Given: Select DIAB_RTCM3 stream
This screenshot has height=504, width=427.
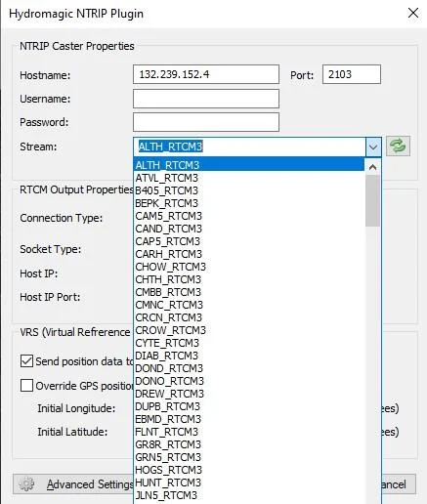Looking at the screenshot, I should coord(249,356).
